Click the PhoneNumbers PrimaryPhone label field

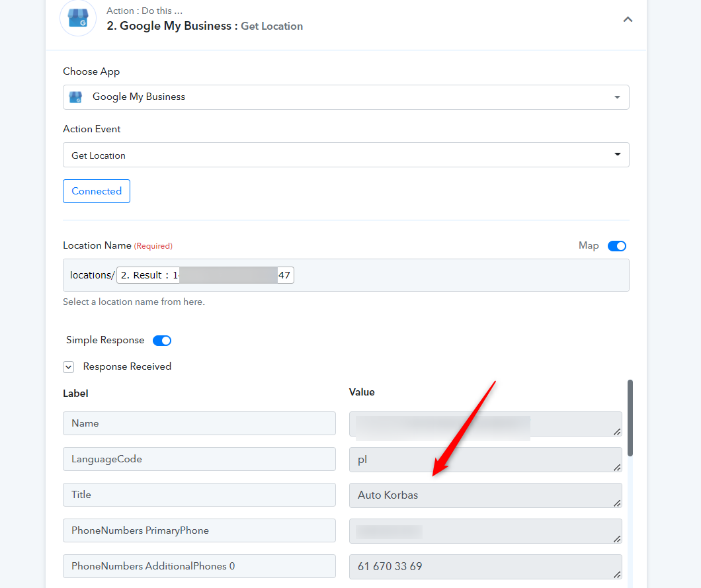pyautogui.click(x=200, y=530)
